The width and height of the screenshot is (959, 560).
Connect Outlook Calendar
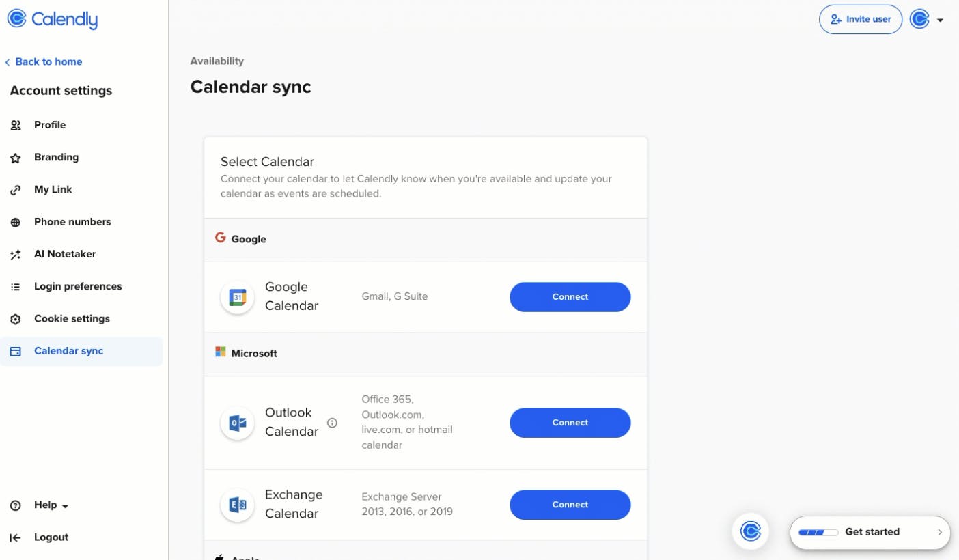(570, 423)
